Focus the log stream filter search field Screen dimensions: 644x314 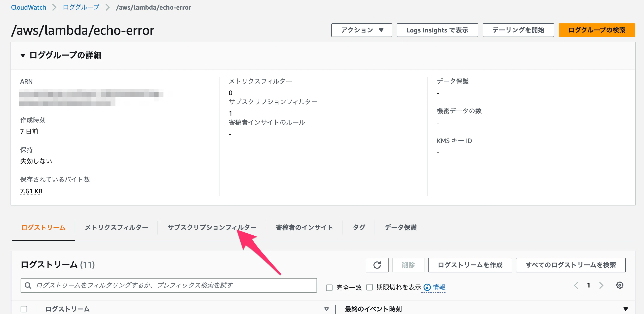[169, 285]
